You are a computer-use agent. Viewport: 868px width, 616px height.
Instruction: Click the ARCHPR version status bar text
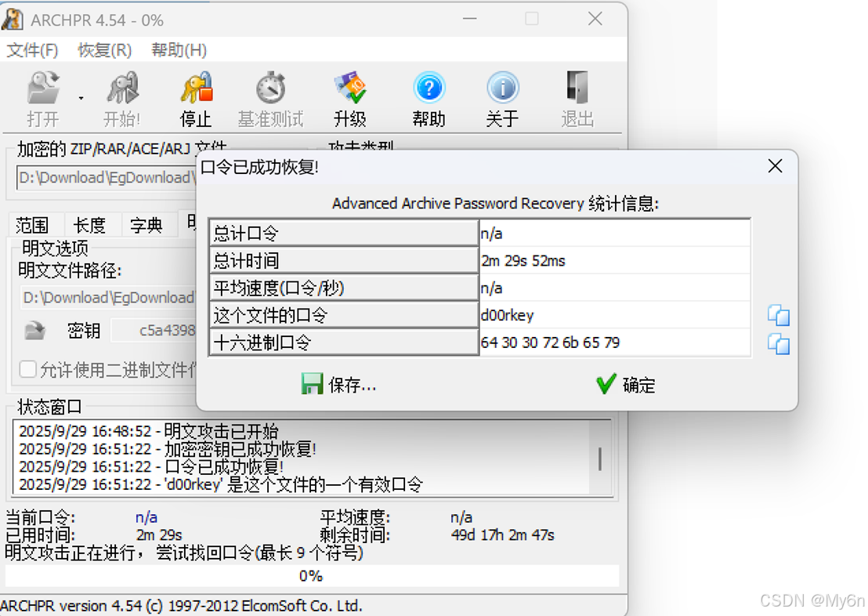point(182,606)
